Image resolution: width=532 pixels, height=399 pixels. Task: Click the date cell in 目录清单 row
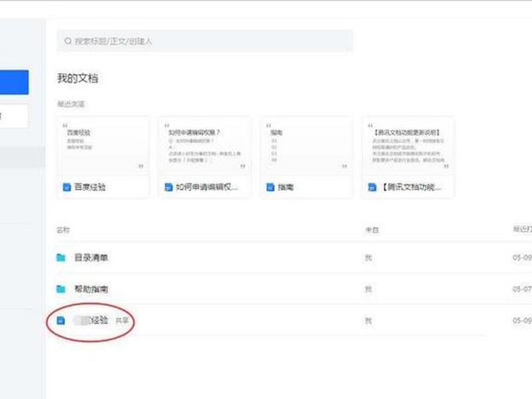point(522,258)
